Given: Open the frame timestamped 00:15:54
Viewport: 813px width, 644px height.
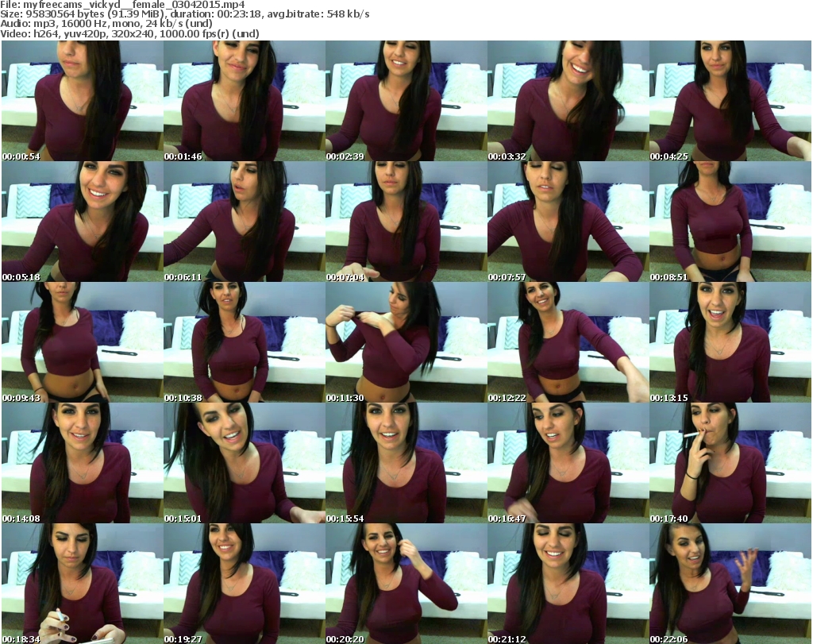Looking at the screenshot, I should tap(406, 463).
